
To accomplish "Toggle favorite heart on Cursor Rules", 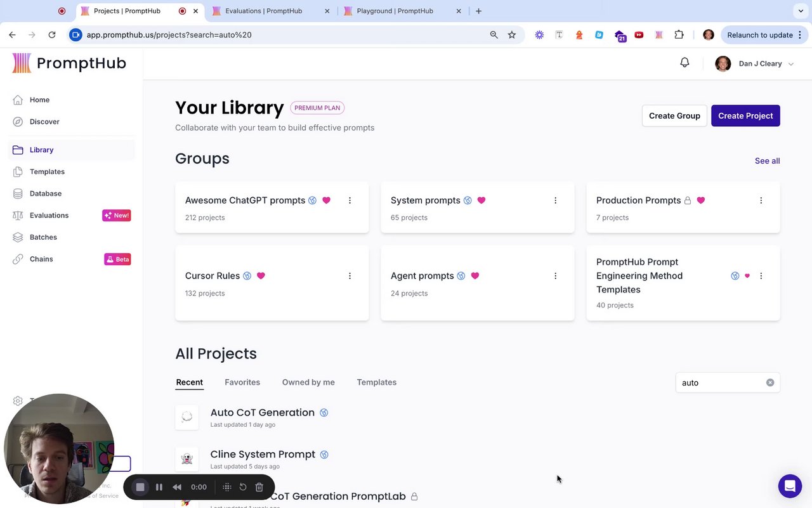I will pyautogui.click(x=261, y=276).
